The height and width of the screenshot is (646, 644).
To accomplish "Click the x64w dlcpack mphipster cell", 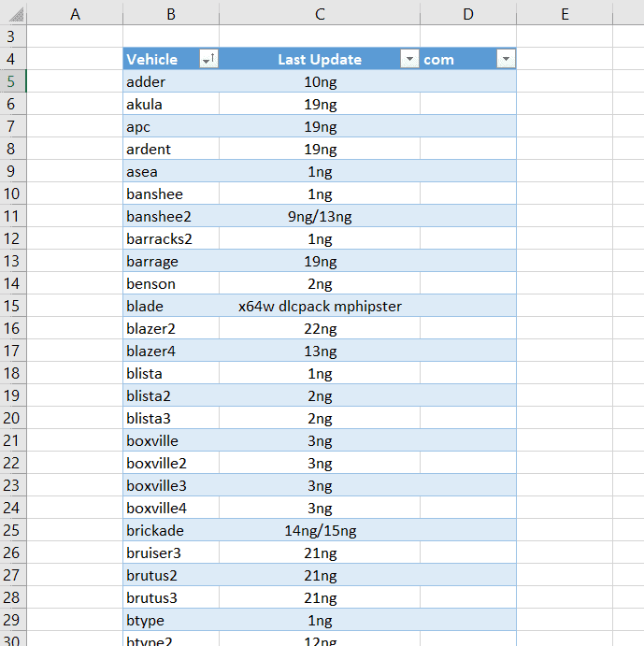I will pos(320,306).
